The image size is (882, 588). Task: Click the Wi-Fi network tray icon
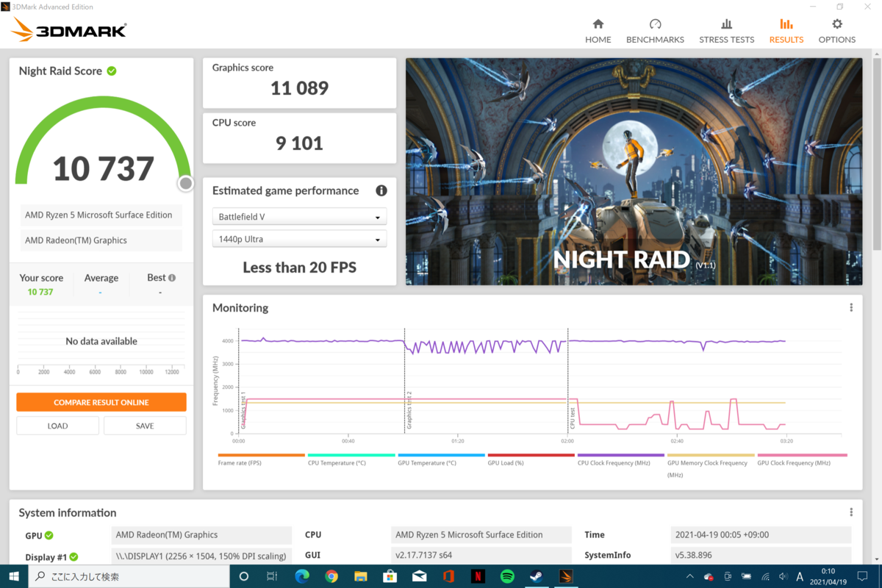pos(765,577)
